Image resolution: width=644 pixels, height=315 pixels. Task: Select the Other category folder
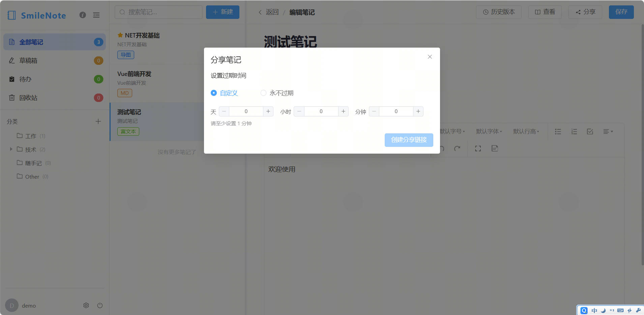pos(32,177)
